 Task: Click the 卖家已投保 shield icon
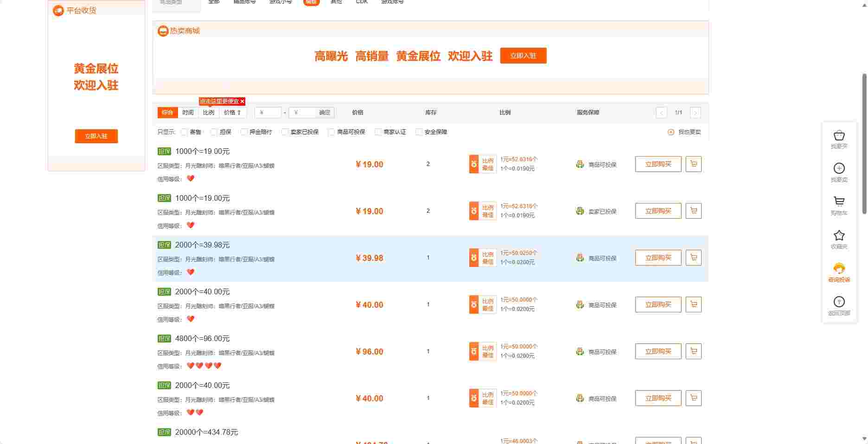tap(580, 211)
